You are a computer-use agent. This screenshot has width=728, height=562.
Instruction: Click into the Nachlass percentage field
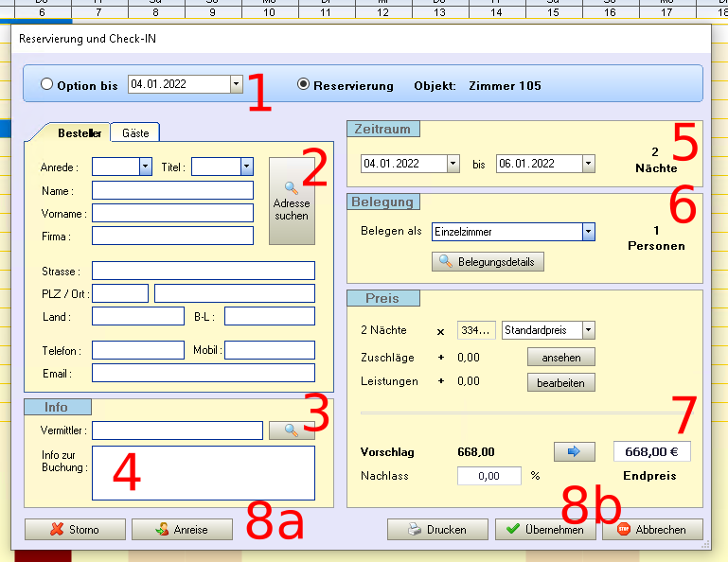point(488,476)
